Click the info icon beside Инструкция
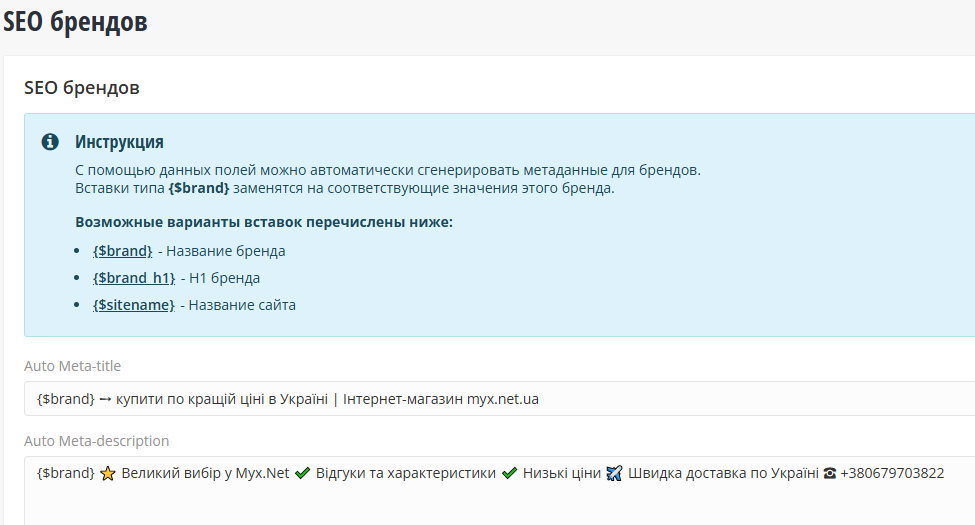 coord(50,142)
